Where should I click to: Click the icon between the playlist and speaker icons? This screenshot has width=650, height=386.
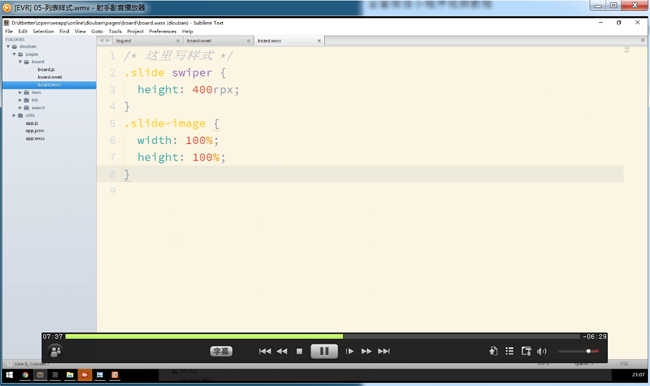[526, 351]
